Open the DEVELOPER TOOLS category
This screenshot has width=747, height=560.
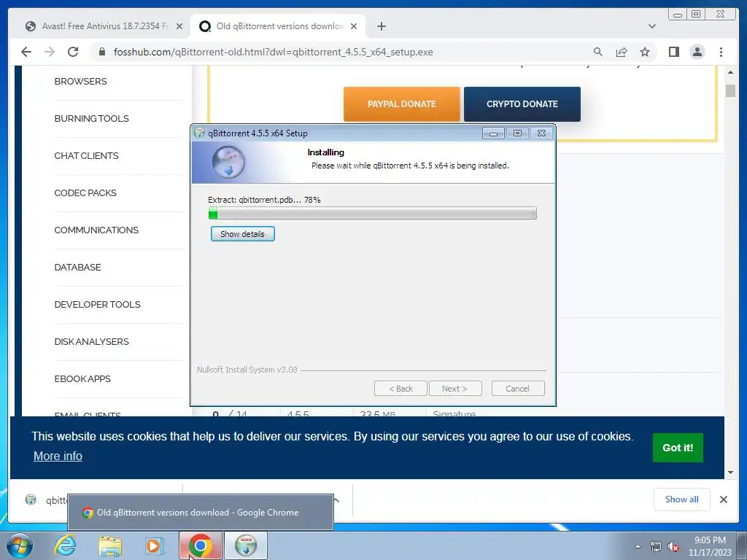click(x=97, y=304)
